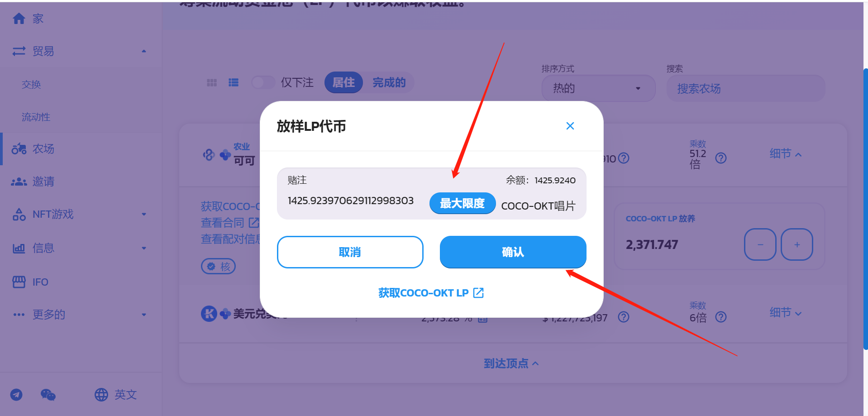Toggle the 仅下注 staked-only switch

(263, 82)
